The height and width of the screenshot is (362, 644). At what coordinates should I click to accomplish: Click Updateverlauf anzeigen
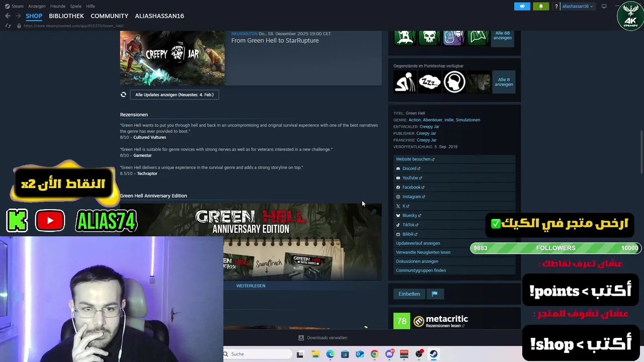[418, 243]
